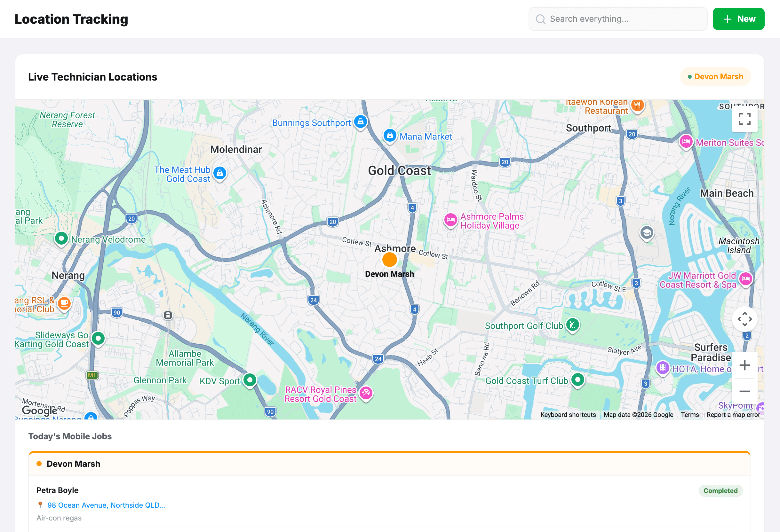
Task: Click the Petra Boyle job name
Action: (x=57, y=490)
